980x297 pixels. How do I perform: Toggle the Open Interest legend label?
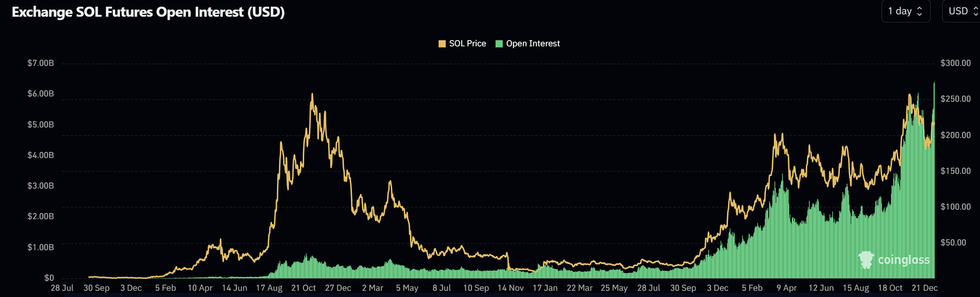tap(533, 43)
